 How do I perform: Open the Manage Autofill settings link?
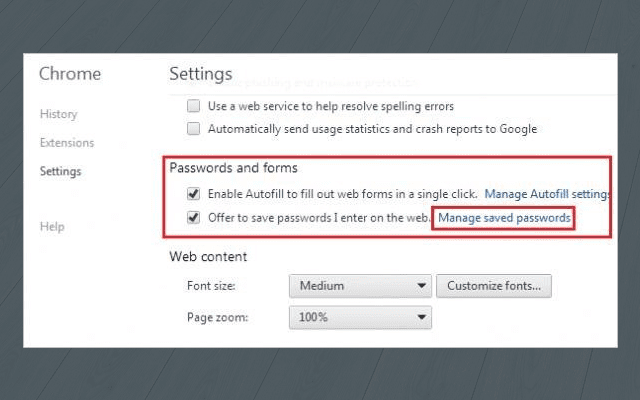(547, 193)
